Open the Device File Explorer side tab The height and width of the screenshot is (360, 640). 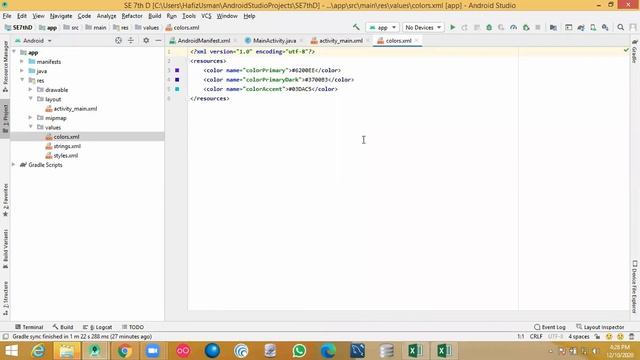point(635,287)
